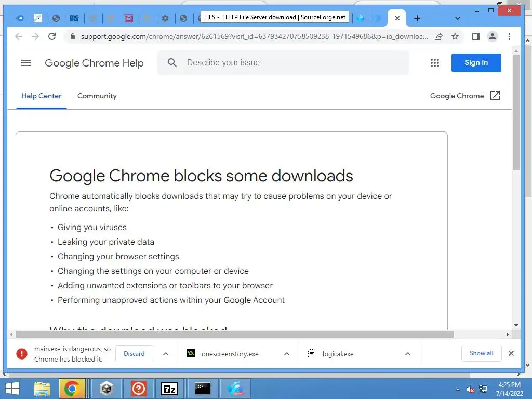The width and height of the screenshot is (532, 399).
Task: Open File Explorer from the taskbar
Action: point(42,389)
